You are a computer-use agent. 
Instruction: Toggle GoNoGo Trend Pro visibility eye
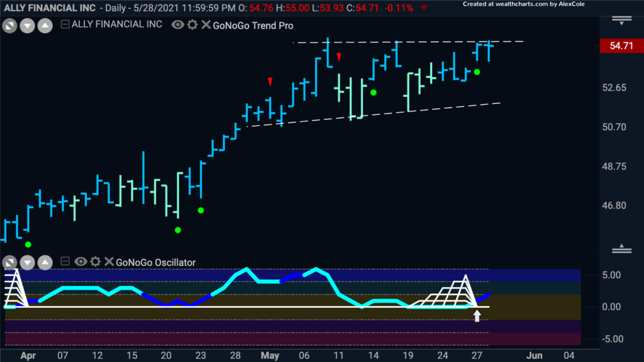(x=177, y=25)
